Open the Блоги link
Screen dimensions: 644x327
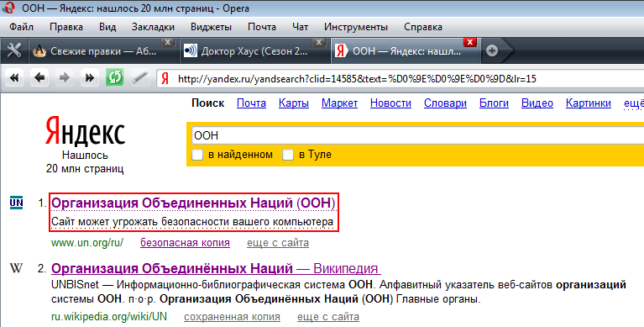[x=494, y=103]
